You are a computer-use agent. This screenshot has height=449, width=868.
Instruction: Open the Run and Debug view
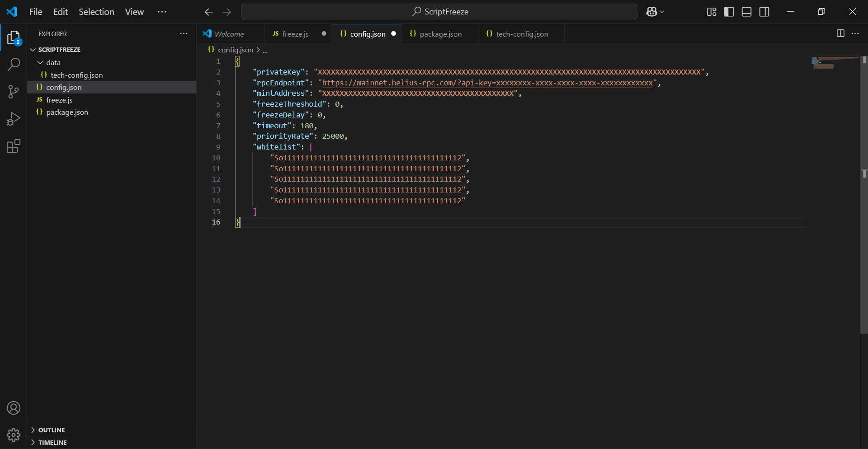(x=14, y=119)
